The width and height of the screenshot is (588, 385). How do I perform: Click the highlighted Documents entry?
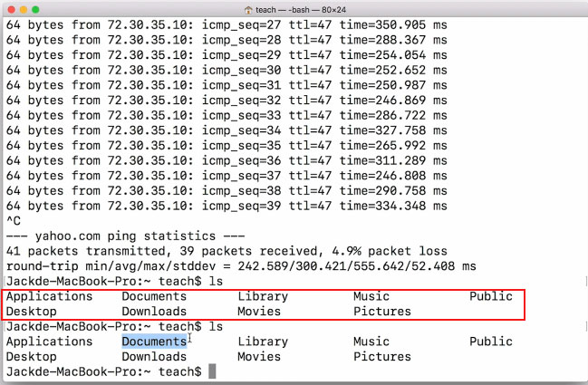[154, 342]
